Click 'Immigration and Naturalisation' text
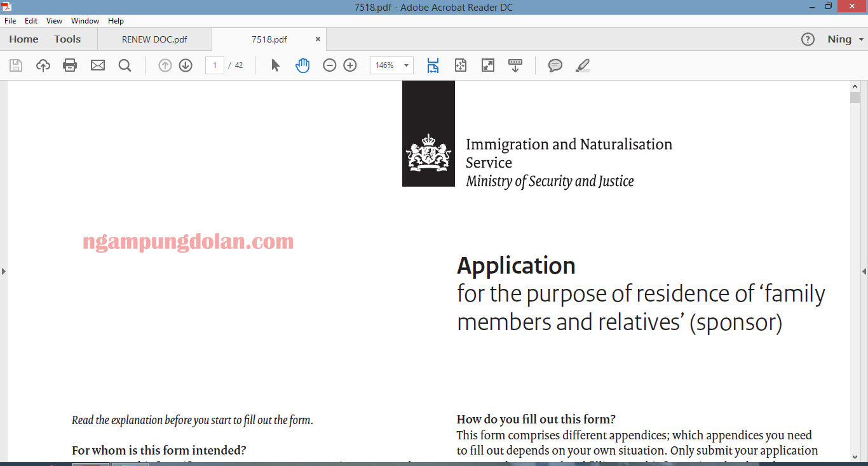The height and width of the screenshot is (466, 868). [x=569, y=145]
